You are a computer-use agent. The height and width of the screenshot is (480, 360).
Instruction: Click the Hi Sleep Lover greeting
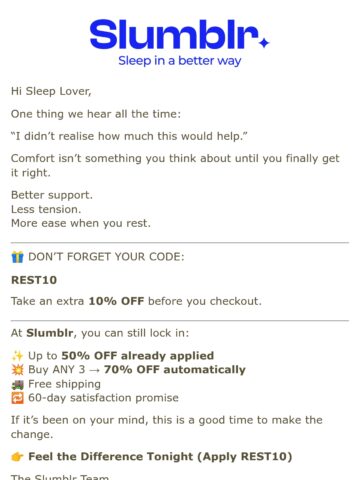click(51, 91)
